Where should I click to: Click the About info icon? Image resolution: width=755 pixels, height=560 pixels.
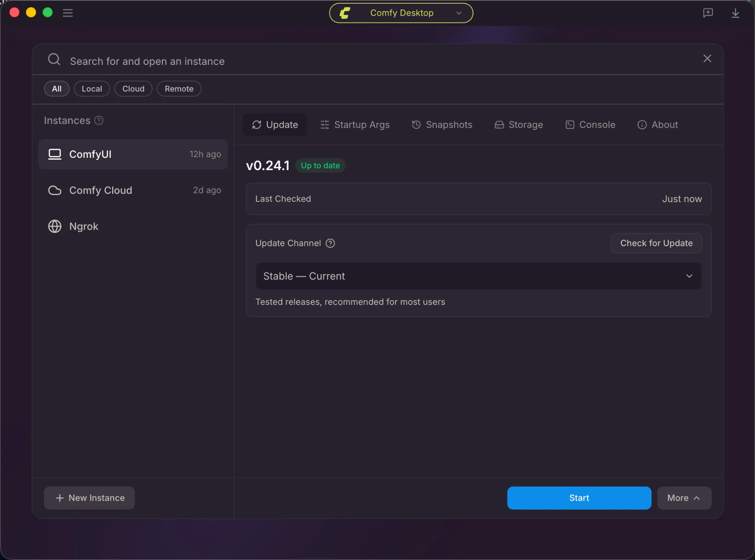pos(642,125)
